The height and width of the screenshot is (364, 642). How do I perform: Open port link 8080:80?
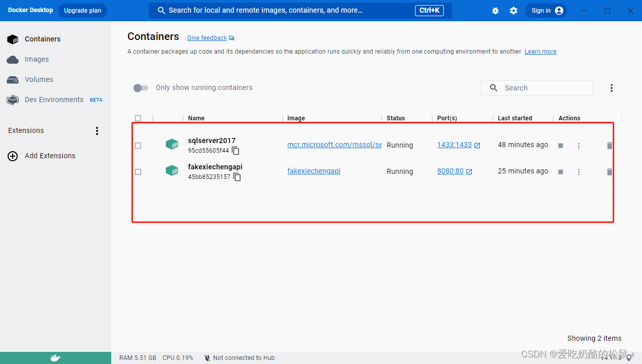(450, 171)
